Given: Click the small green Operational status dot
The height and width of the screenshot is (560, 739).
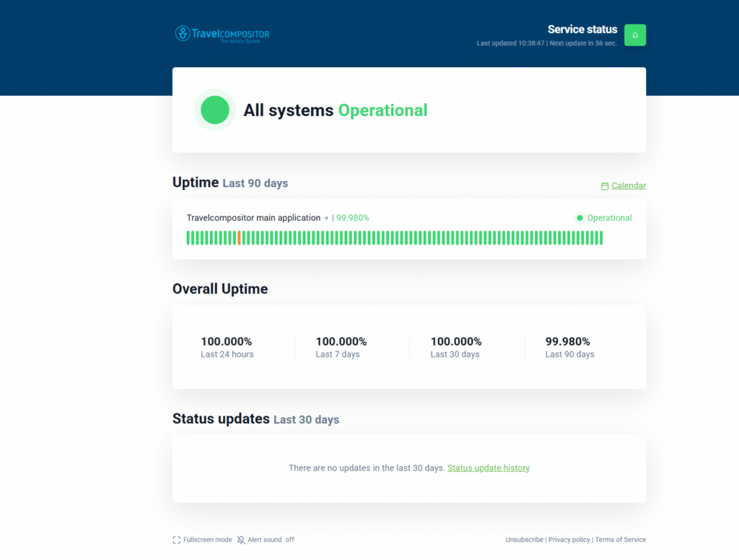Looking at the screenshot, I should pyautogui.click(x=580, y=218).
